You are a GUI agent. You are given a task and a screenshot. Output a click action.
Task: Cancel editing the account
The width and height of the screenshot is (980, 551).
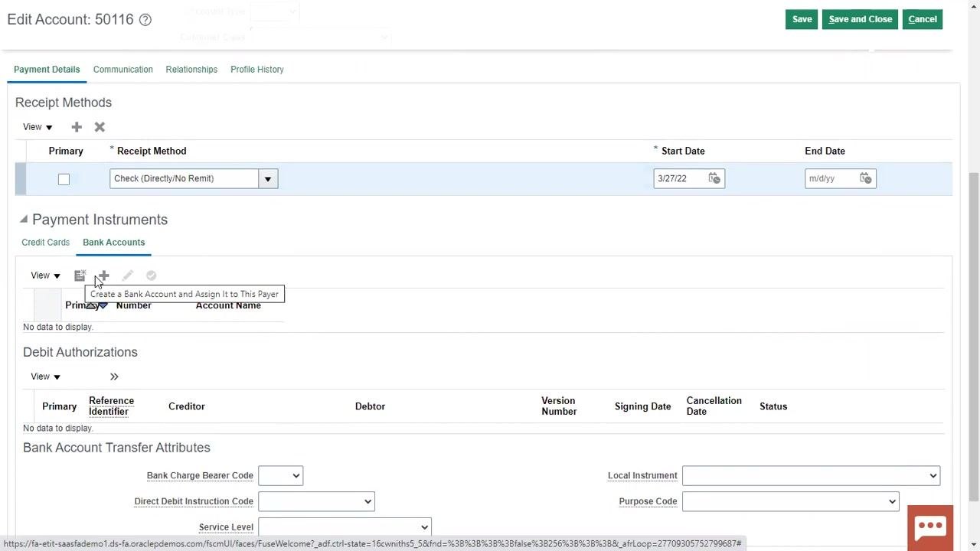pos(922,19)
